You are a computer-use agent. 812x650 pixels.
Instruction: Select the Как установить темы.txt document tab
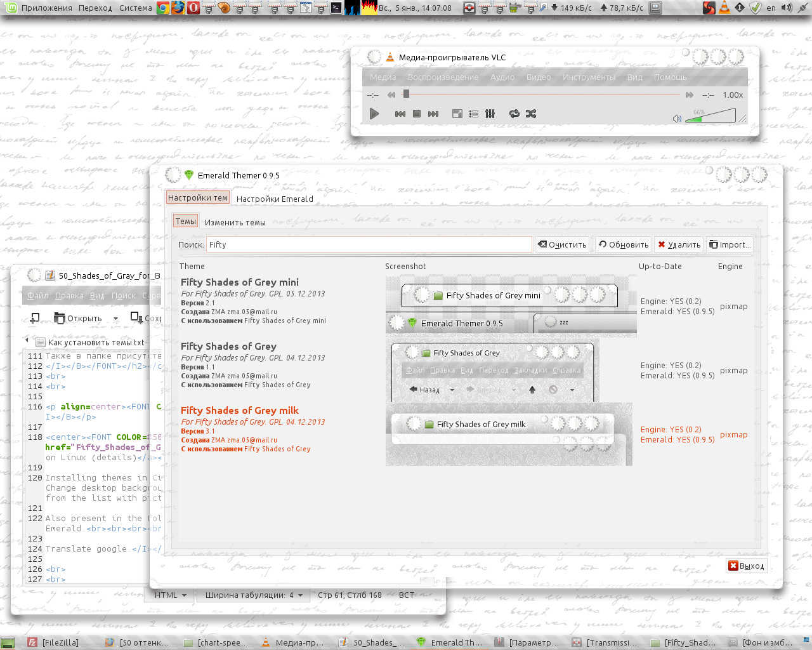90,342
